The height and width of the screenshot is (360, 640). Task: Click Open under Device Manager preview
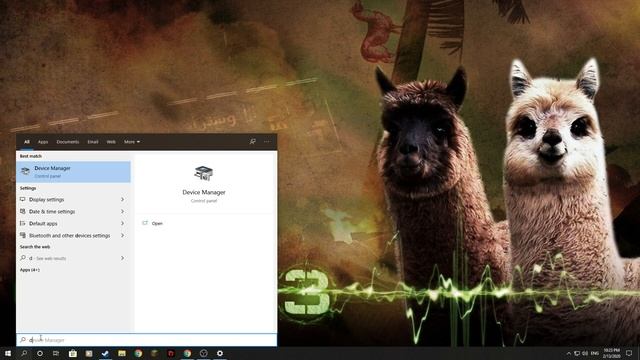click(x=157, y=223)
